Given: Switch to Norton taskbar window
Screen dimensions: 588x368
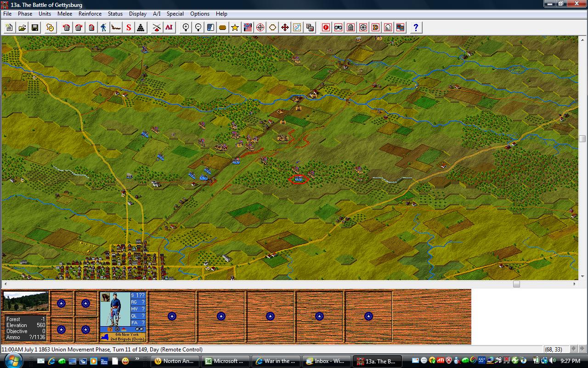Looking at the screenshot, I should (176, 361).
